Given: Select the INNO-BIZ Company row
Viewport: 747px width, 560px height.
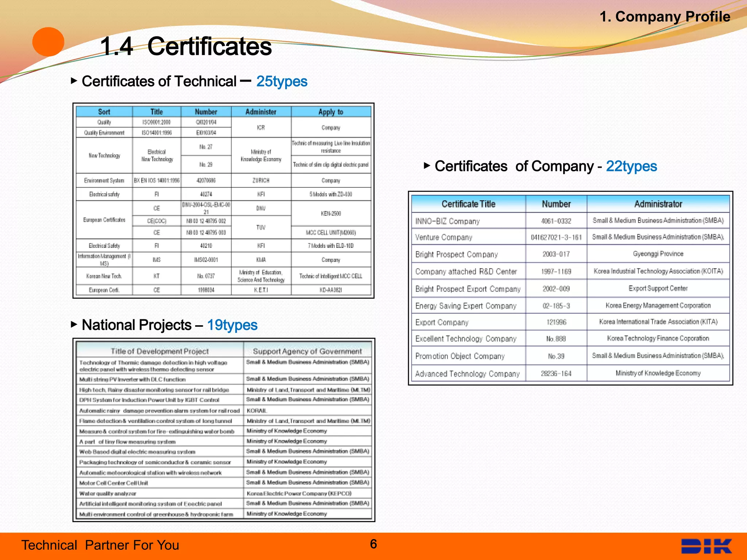Looking at the screenshot, I should point(448,221).
